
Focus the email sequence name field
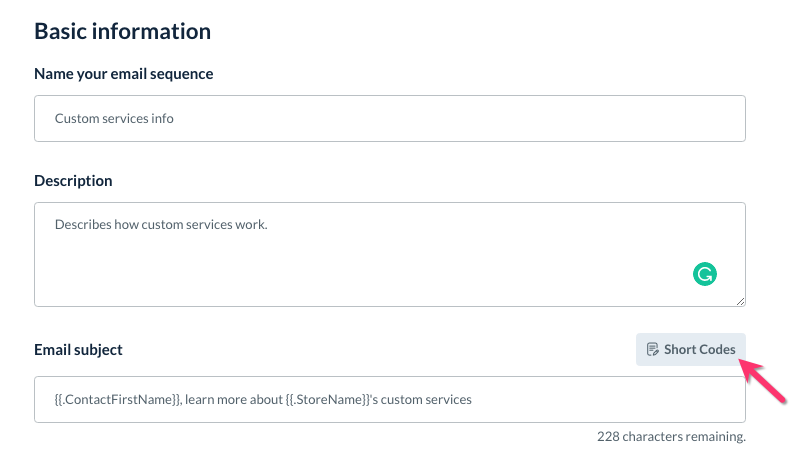coord(389,118)
